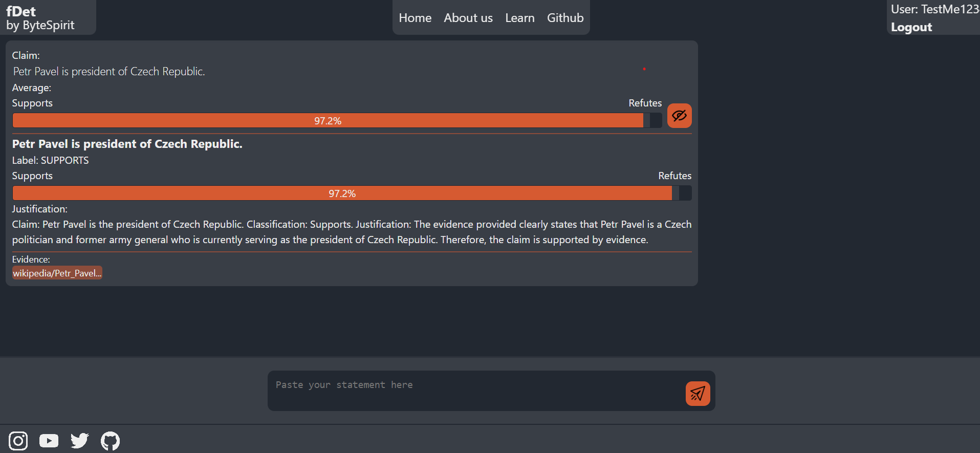Hide claim details with the crossed-eye icon
Image resolution: width=980 pixels, height=453 pixels.
tap(679, 116)
